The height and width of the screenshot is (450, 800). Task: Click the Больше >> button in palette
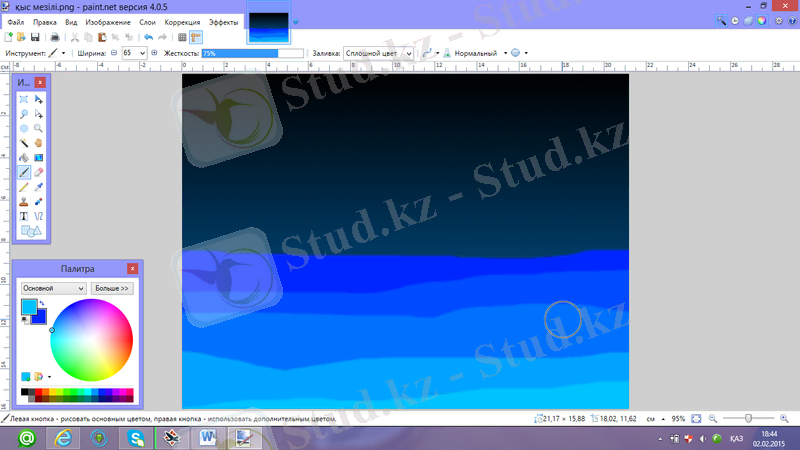(x=111, y=288)
